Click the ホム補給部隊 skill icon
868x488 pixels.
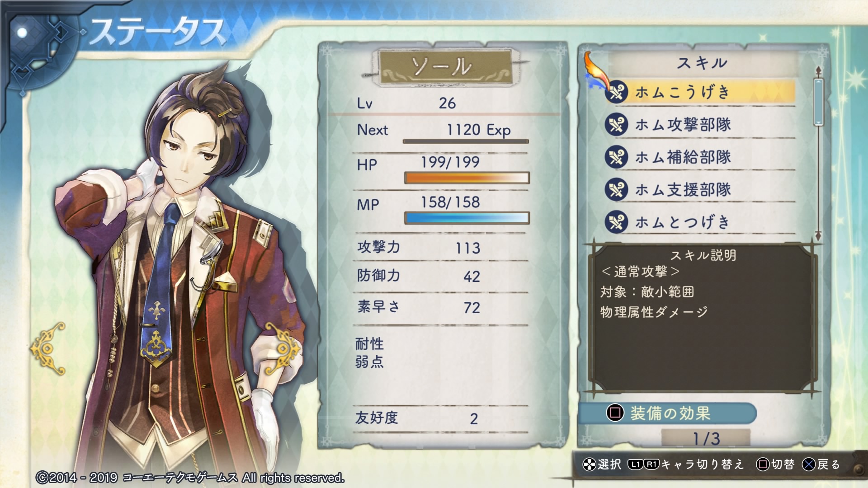pos(616,157)
